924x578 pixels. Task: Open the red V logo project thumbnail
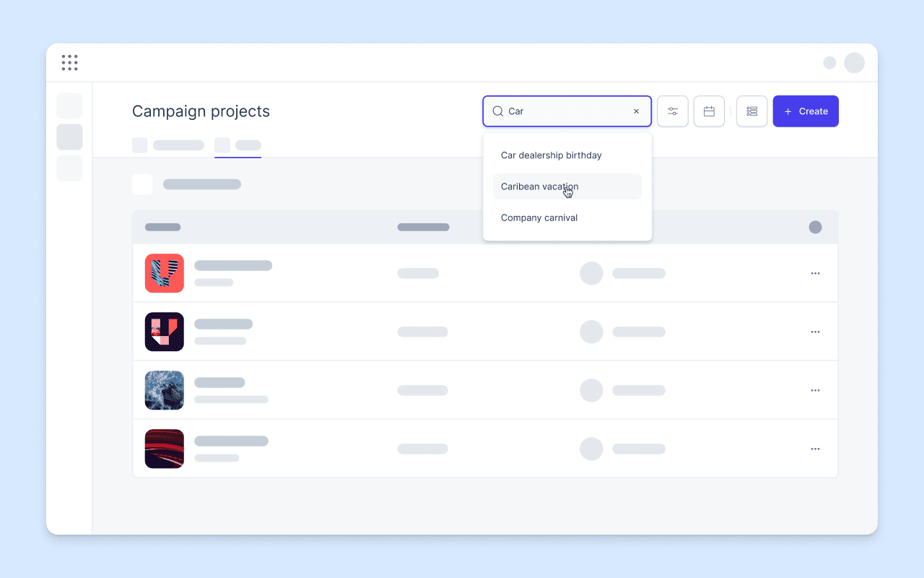(165, 273)
